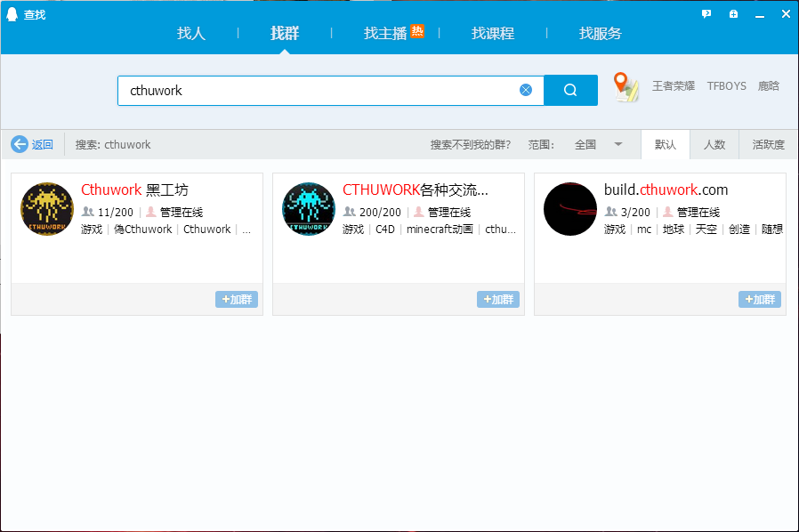
Task: Expand the 全国 range dropdown
Action: 618,144
